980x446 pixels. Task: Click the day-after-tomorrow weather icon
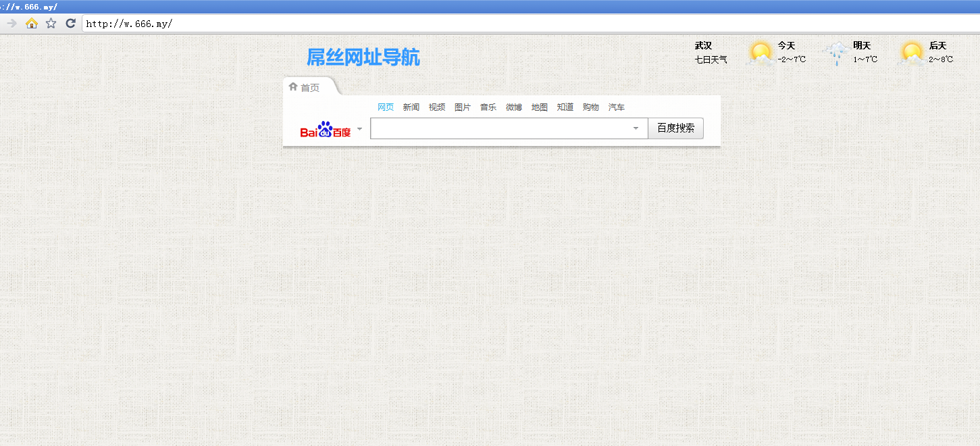[912, 53]
